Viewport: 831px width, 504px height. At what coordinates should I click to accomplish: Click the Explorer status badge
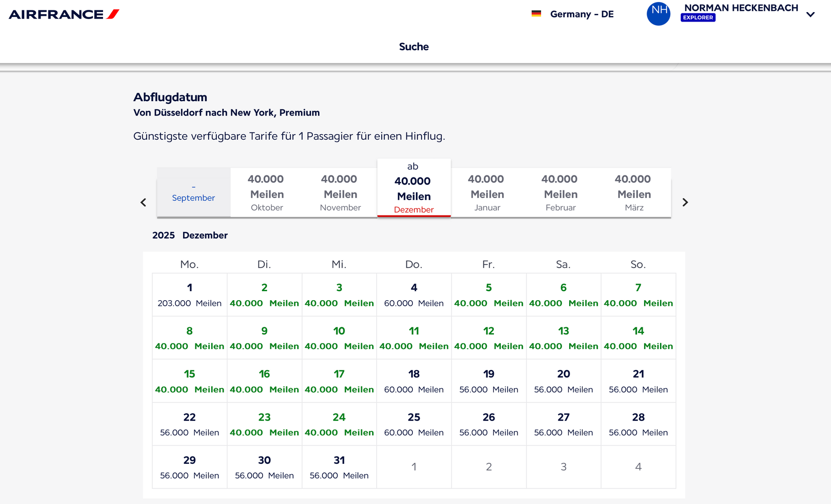(698, 18)
